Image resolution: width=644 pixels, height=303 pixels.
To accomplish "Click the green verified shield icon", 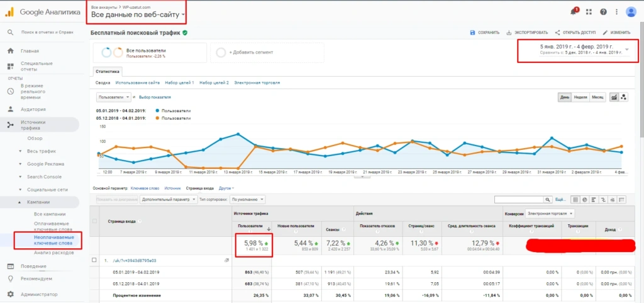I will coord(185,33).
